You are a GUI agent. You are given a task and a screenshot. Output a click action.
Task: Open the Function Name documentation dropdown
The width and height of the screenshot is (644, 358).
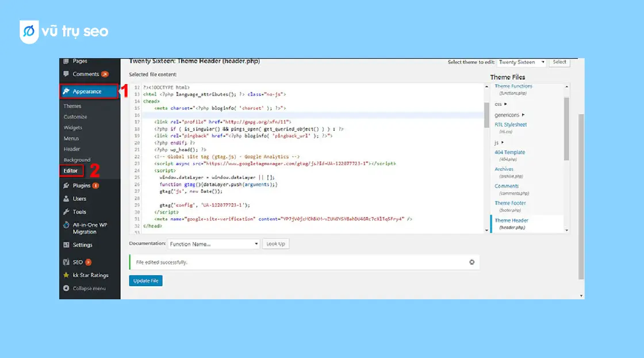(x=213, y=244)
